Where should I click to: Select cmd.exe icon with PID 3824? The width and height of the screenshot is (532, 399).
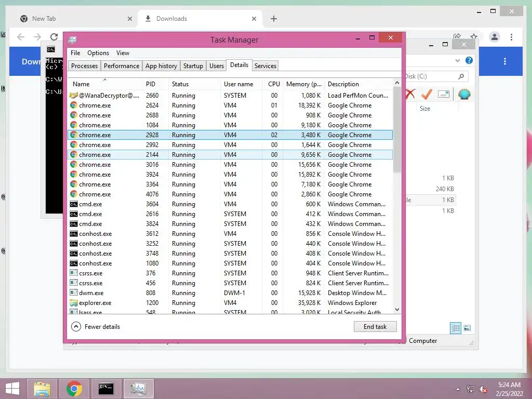[74, 224]
